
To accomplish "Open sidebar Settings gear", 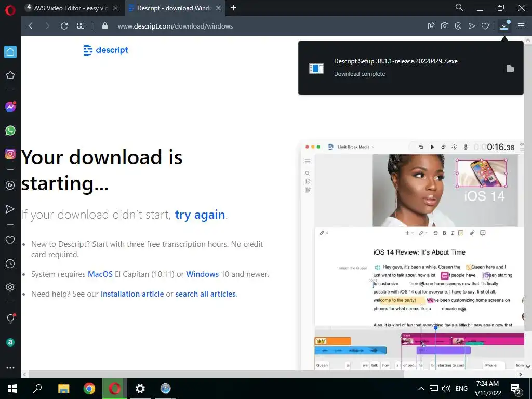I will tap(10, 287).
